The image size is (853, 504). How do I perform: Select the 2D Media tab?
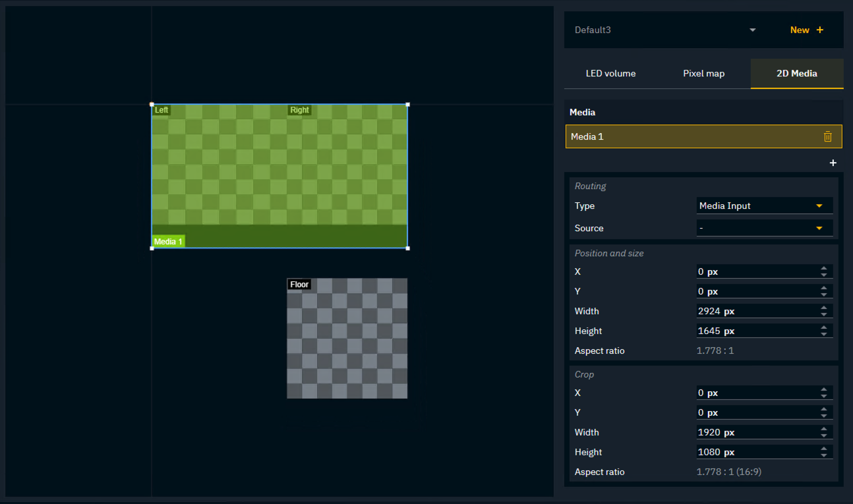pos(796,73)
